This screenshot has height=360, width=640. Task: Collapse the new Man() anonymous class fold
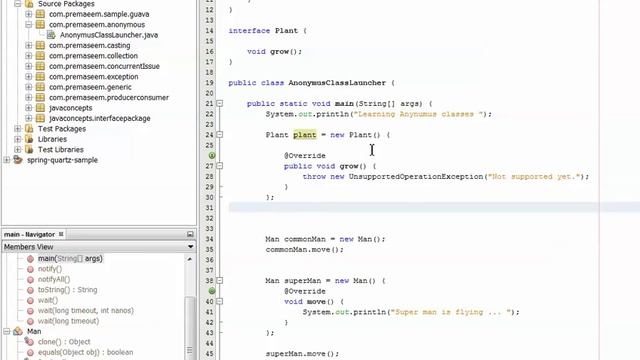[x=220, y=280]
